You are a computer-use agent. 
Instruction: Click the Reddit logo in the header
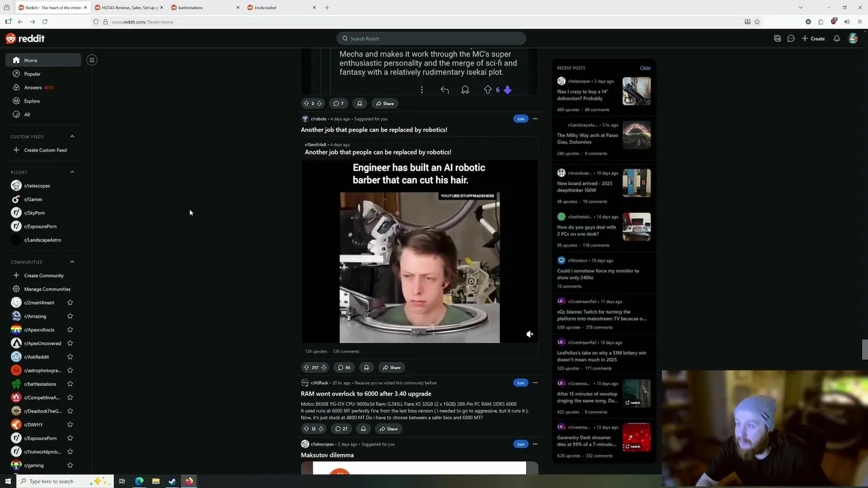click(x=25, y=39)
